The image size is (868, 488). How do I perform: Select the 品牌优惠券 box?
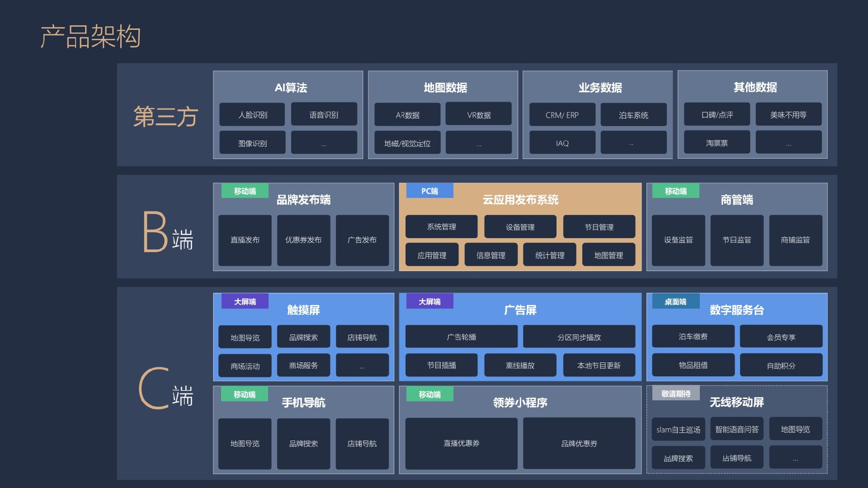pos(579,444)
